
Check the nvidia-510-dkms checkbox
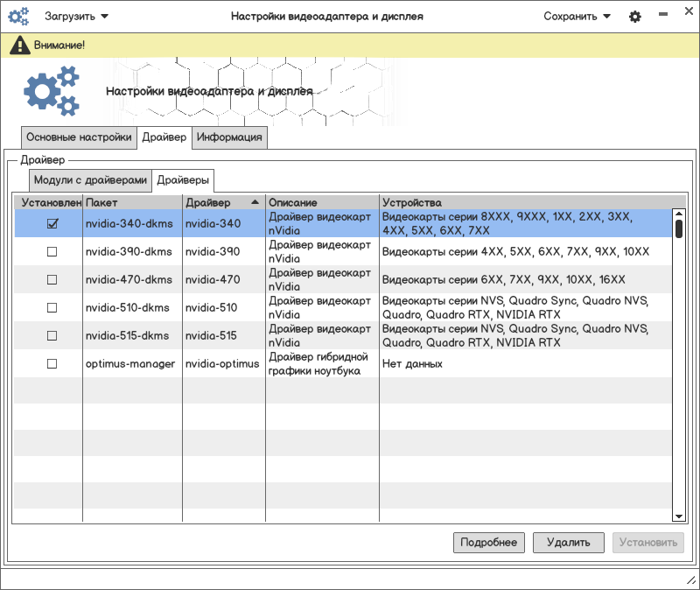coord(52,308)
